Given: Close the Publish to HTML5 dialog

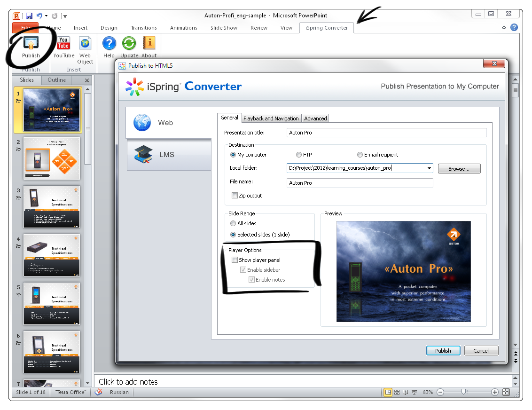Looking at the screenshot, I should (x=494, y=63).
